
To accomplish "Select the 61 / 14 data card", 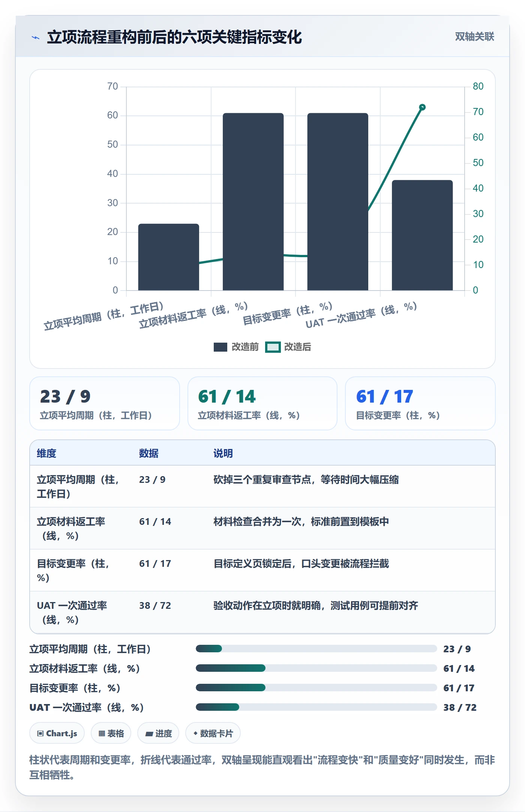I will (262, 403).
